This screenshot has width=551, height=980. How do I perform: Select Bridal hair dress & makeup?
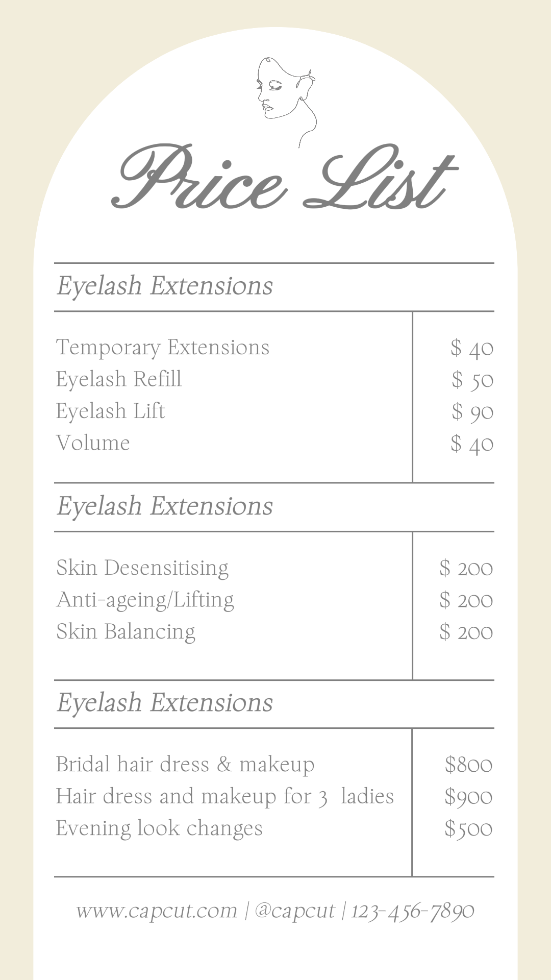(185, 765)
